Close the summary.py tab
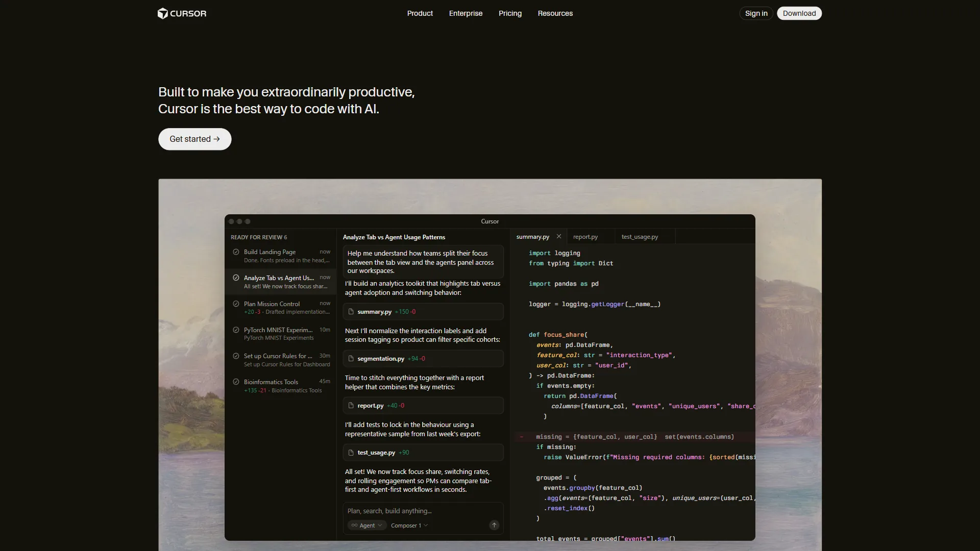The height and width of the screenshot is (551, 980). [559, 236]
